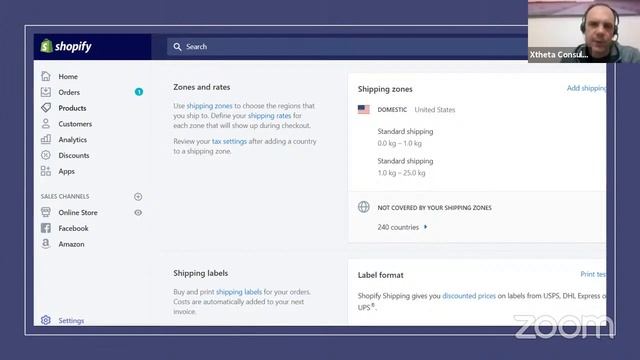Click the Label format heading
This screenshot has width=640, height=360.
coord(380,275)
